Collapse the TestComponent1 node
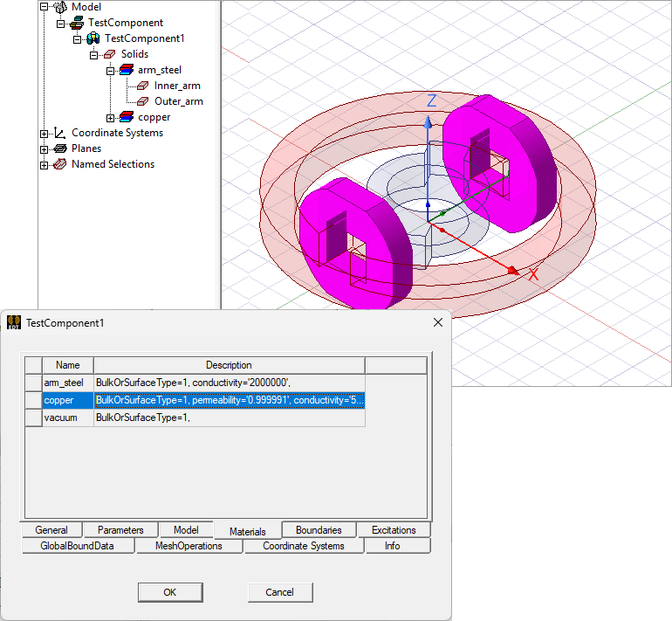 click(x=77, y=39)
